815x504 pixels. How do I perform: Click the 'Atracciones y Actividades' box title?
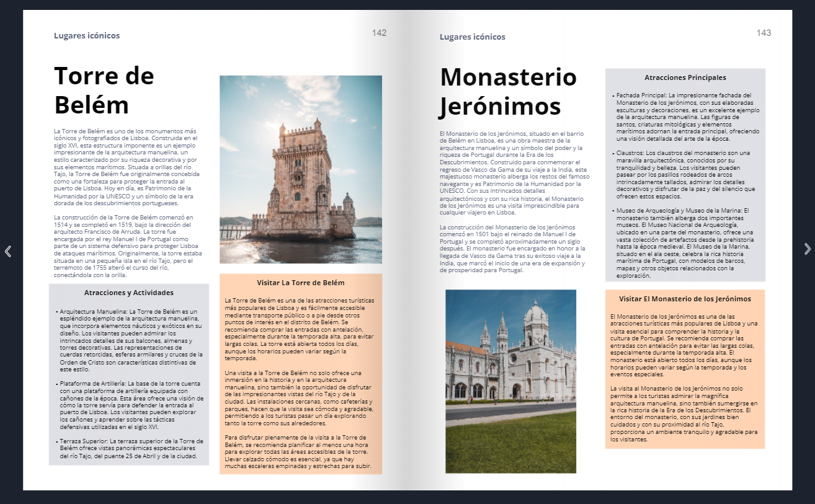(129, 293)
